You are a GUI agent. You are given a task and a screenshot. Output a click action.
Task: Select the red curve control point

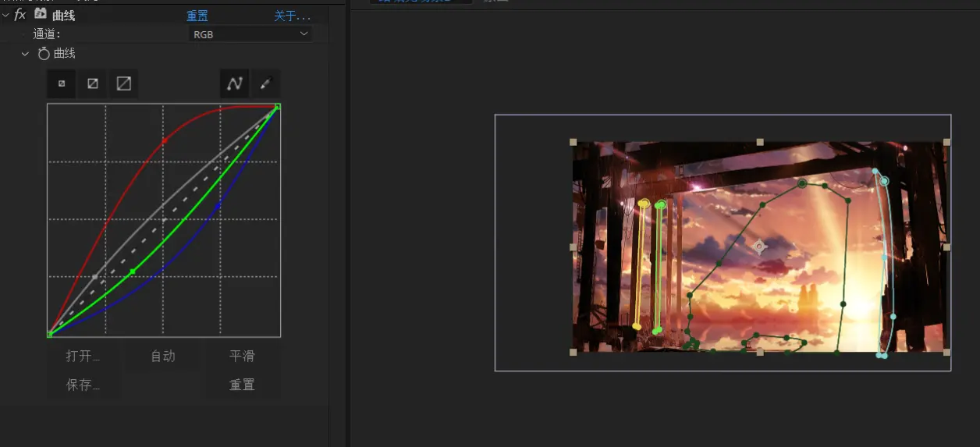coord(164,141)
